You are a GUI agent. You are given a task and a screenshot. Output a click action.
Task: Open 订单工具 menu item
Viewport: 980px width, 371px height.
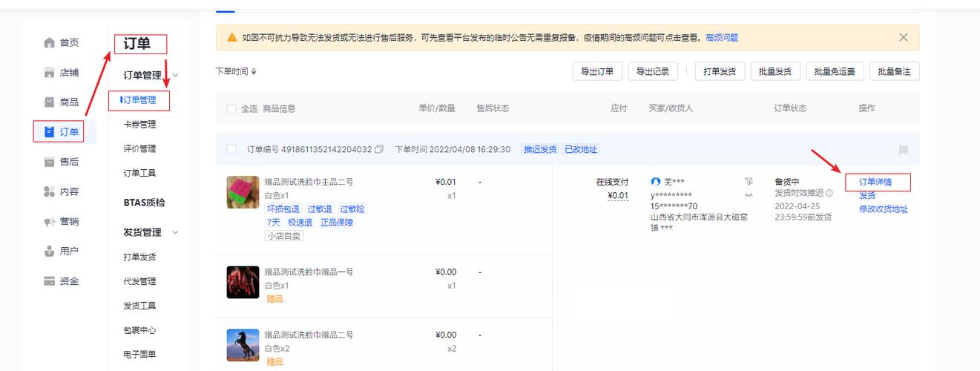(x=139, y=173)
